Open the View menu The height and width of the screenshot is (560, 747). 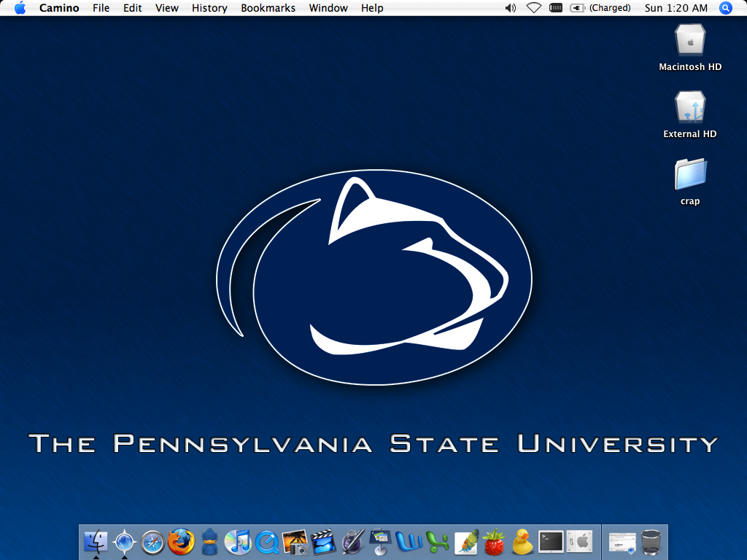167,8
